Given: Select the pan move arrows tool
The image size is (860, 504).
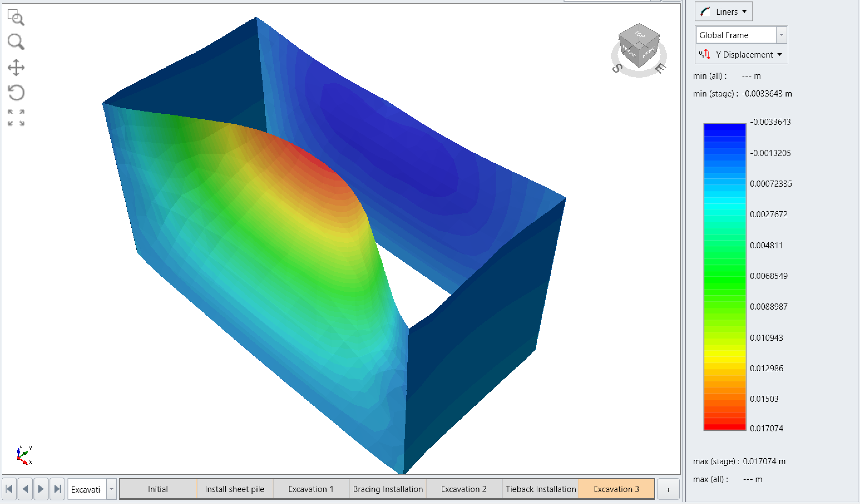Looking at the screenshot, I should click(x=16, y=67).
